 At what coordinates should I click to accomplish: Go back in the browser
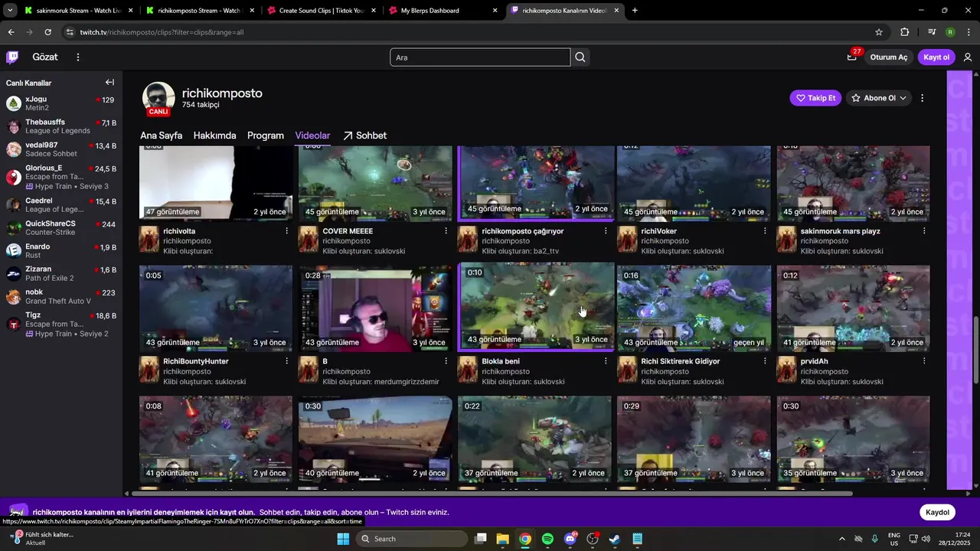point(11,32)
